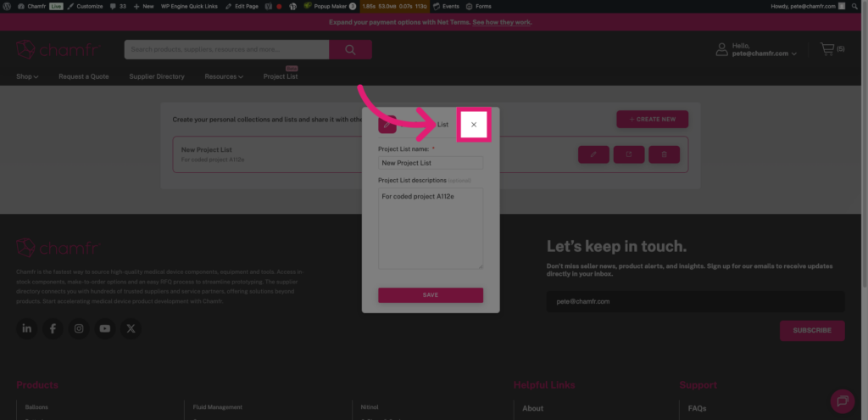
Task: Open the New Project List row title
Action: click(x=207, y=149)
